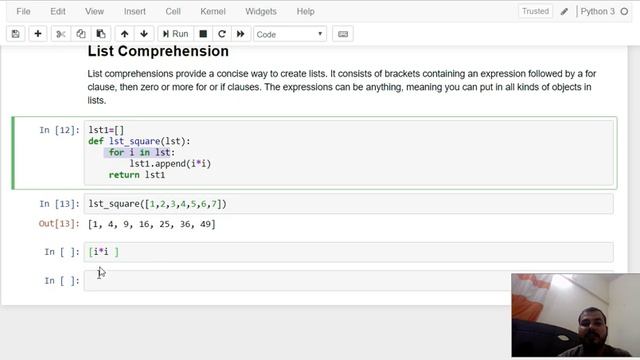Image resolution: width=640 pixels, height=360 pixels.
Task: Paste cells below icon
Action: click(100, 34)
